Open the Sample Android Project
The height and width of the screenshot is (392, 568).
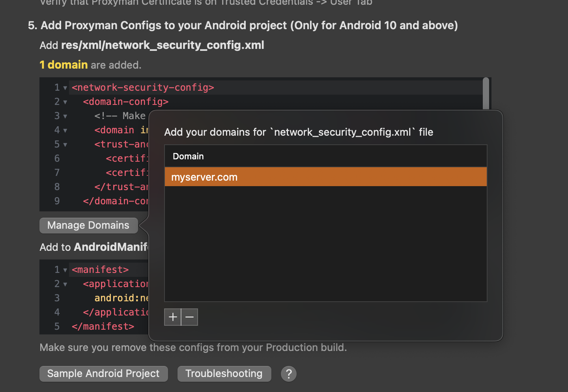click(x=103, y=373)
